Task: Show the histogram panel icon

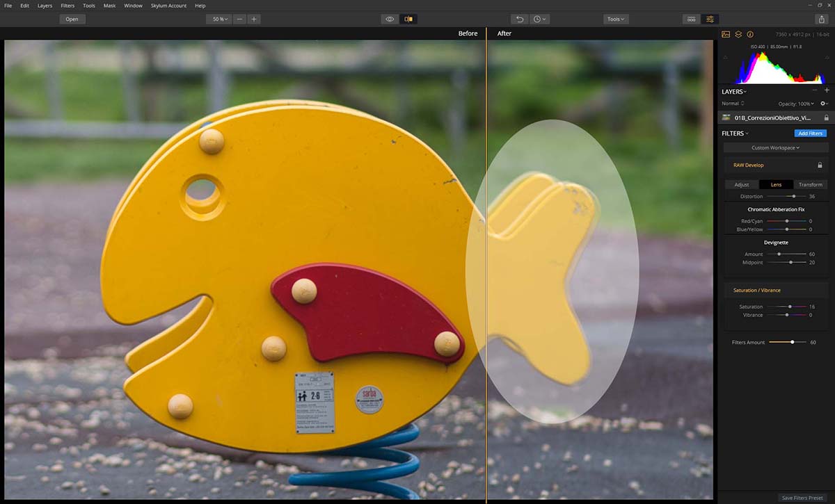Action: coord(726,34)
